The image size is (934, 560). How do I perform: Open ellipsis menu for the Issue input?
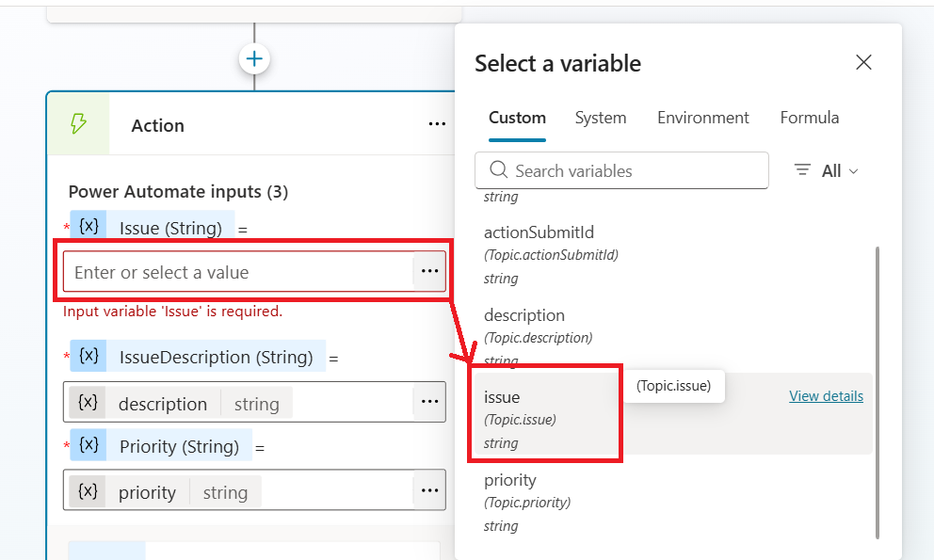429,272
